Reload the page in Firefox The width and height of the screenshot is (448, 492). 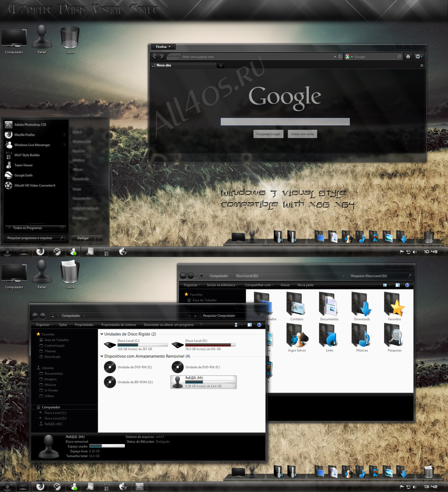tap(340, 57)
